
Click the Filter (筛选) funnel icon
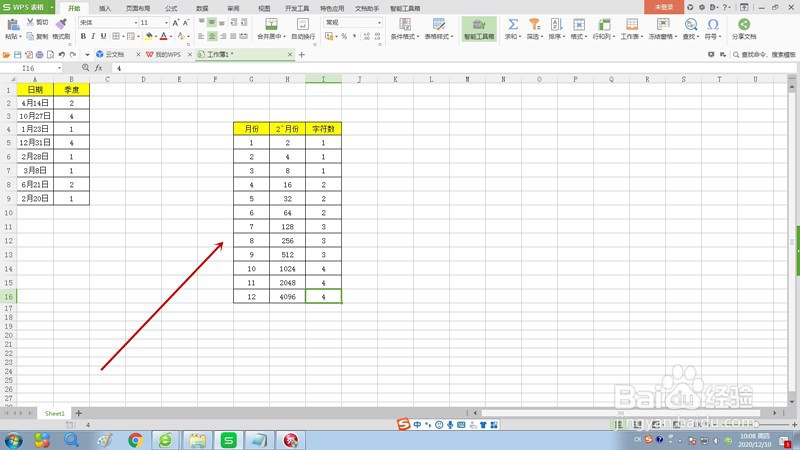coord(534,24)
